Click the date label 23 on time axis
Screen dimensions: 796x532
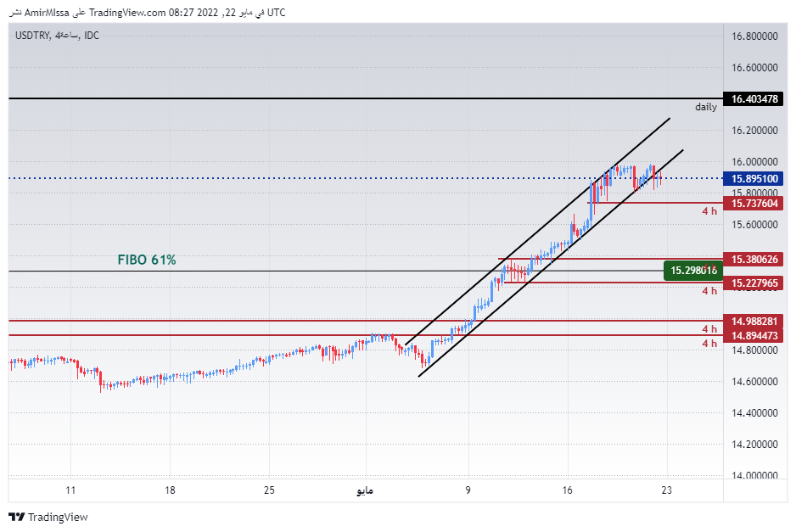pyautogui.click(x=666, y=490)
